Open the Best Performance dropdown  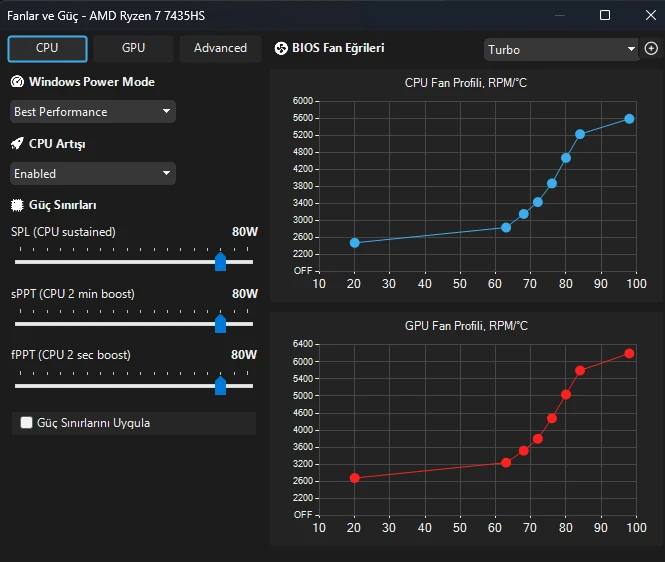[92, 112]
